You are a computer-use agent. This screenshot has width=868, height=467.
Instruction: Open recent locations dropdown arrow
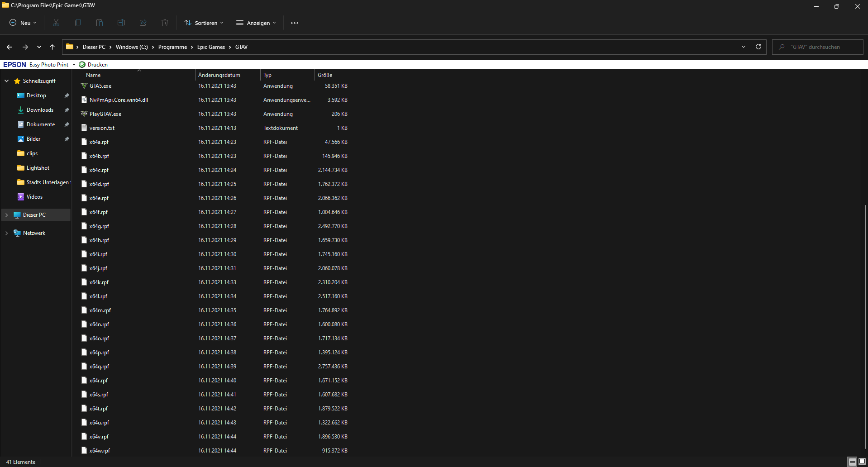pyautogui.click(x=39, y=47)
